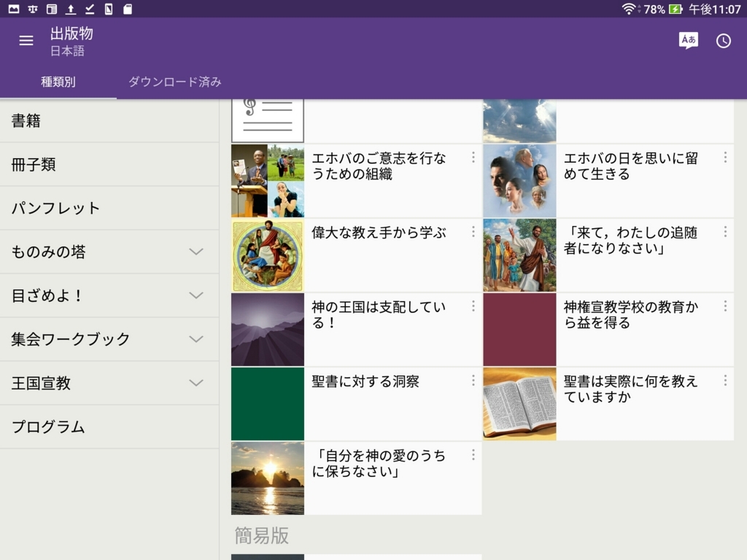747x560 pixels.
Task: Tap the open Bible cover thumbnail
Action: pos(519,404)
